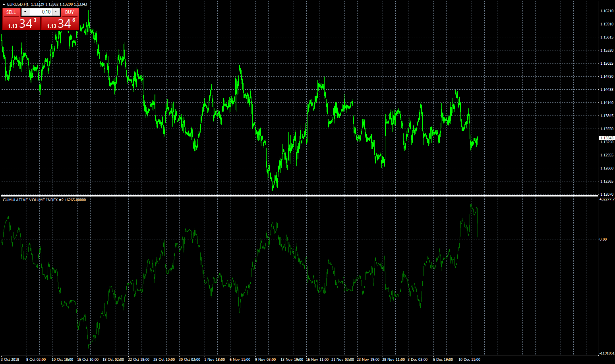615x364 pixels.
Task: Click the 1.12070 price axis label
Action: point(607,195)
